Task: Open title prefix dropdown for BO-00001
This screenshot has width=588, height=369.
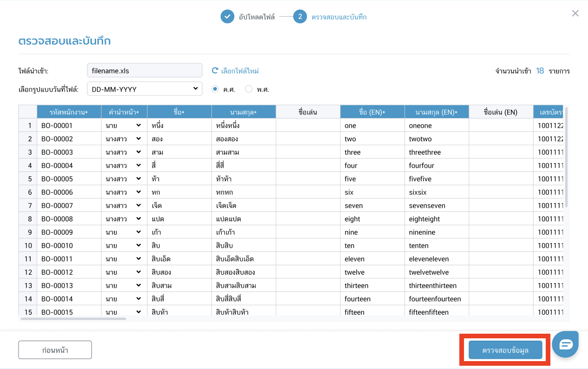Action: coord(124,125)
